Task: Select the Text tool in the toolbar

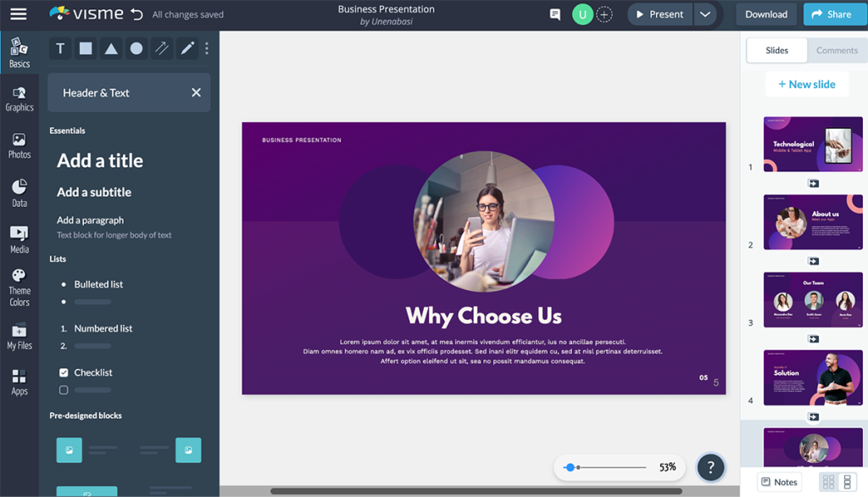Action: 59,48
